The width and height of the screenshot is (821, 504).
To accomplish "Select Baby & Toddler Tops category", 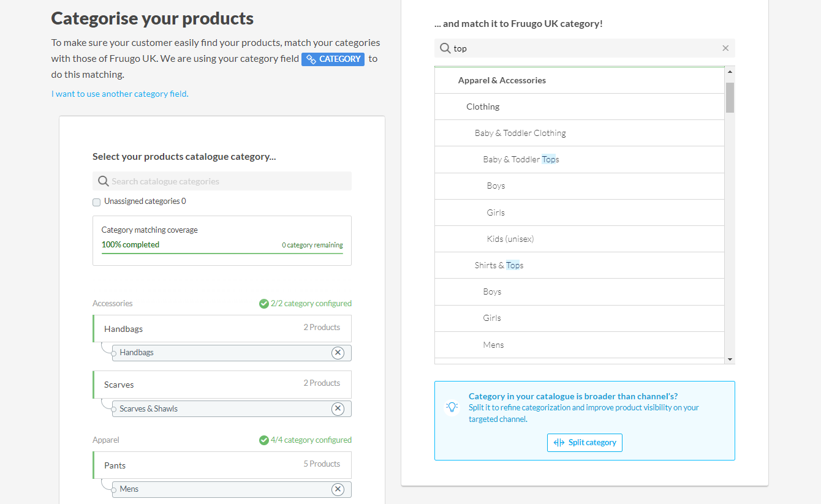I will coord(521,160).
